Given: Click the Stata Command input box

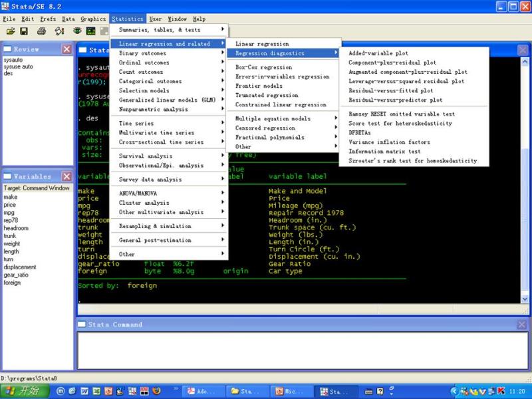Looking at the screenshot, I should point(303,350).
